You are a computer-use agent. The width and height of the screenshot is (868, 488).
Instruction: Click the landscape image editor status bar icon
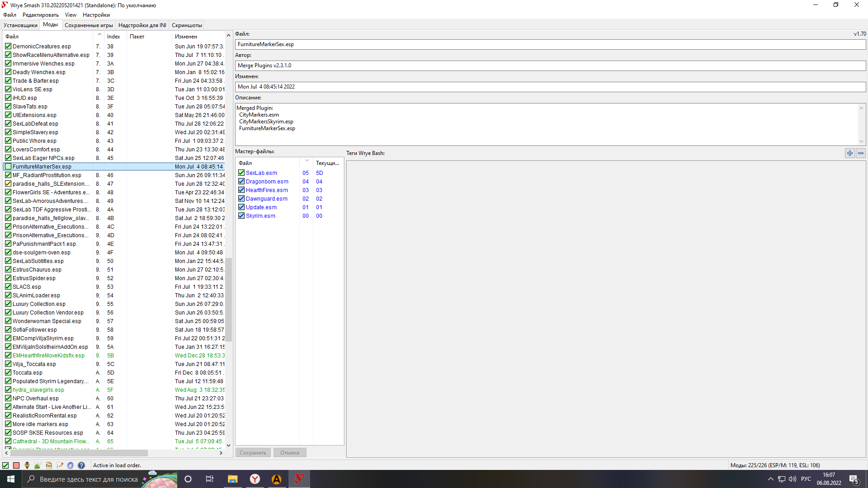click(38, 465)
